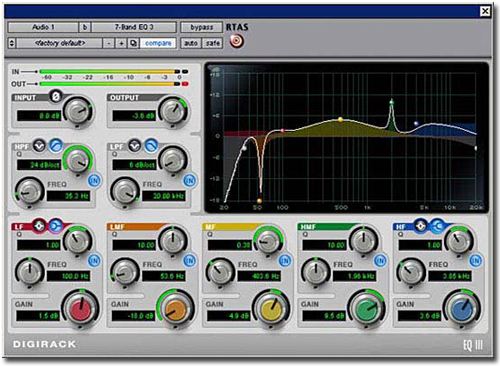Screen dimensions: 500x366
Task: Select the LF peak filter type icon
Action: click(x=40, y=226)
